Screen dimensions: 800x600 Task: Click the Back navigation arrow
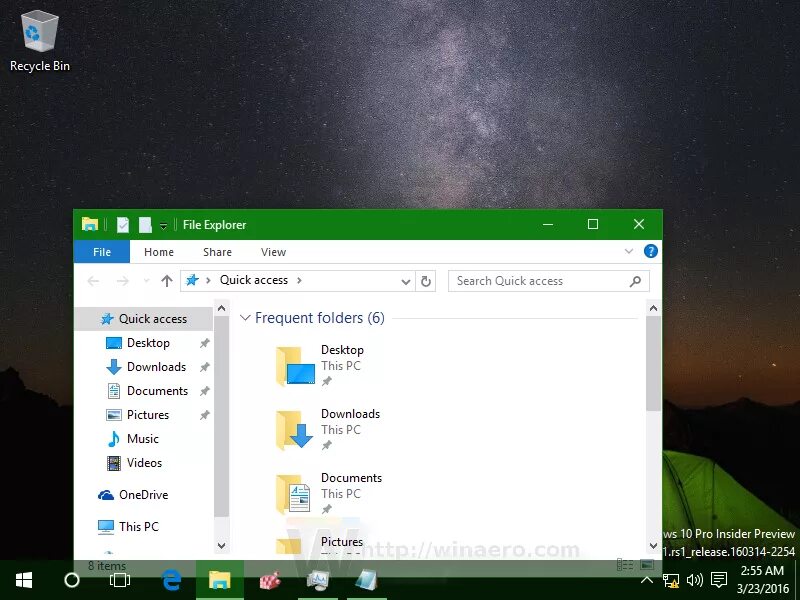coord(93,281)
